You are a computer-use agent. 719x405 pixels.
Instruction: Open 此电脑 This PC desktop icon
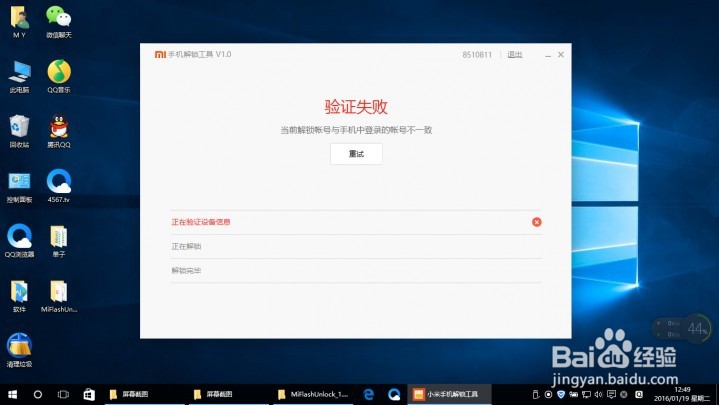click(x=19, y=77)
